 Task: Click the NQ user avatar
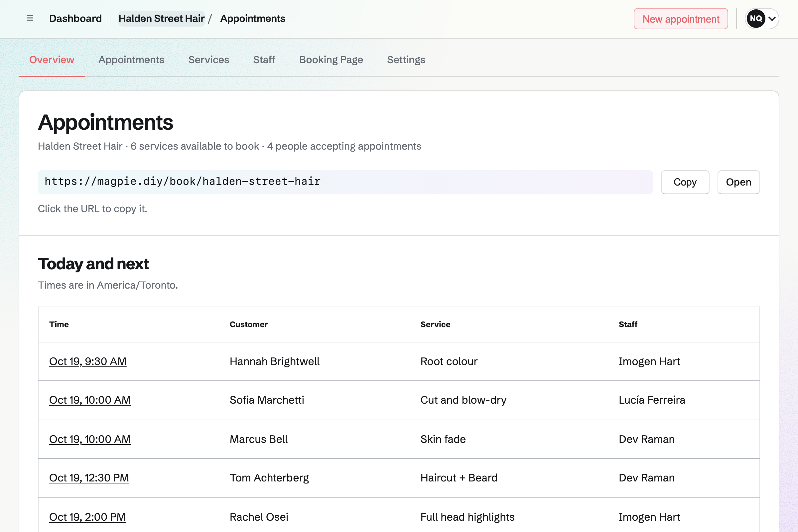pyautogui.click(x=756, y=18)
